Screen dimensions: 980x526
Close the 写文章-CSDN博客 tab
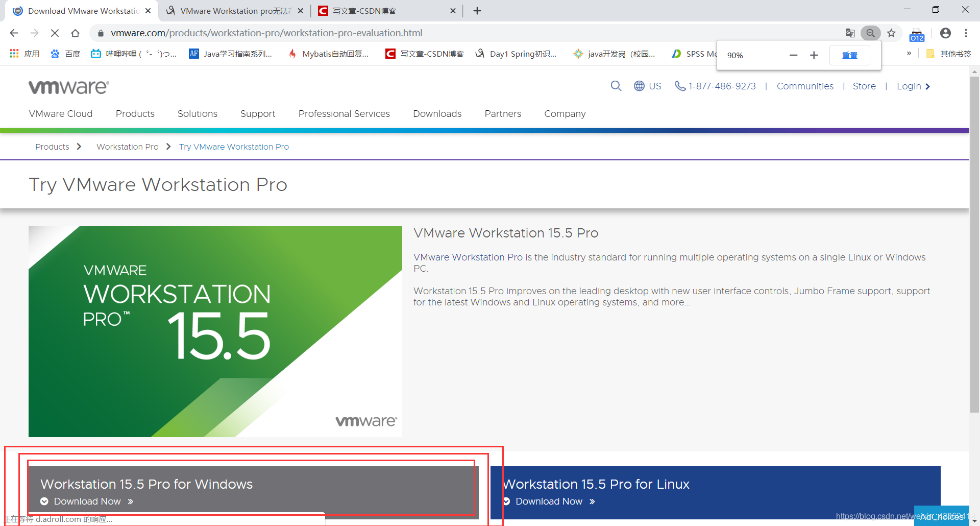coord(453,11)
